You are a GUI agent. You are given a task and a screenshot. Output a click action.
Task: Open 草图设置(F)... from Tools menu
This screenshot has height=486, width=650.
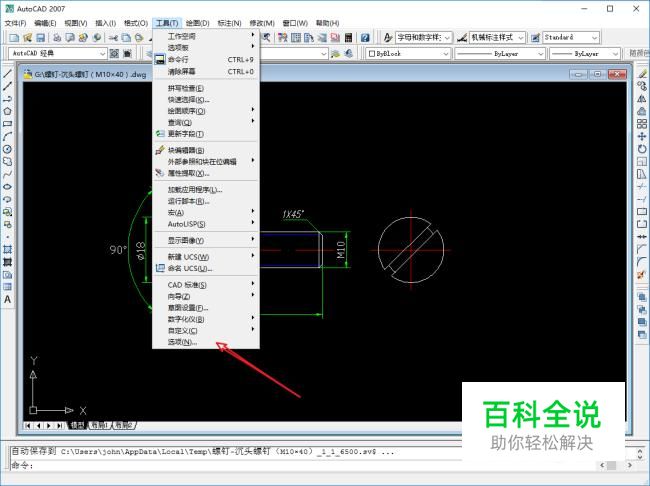point(206,308)
